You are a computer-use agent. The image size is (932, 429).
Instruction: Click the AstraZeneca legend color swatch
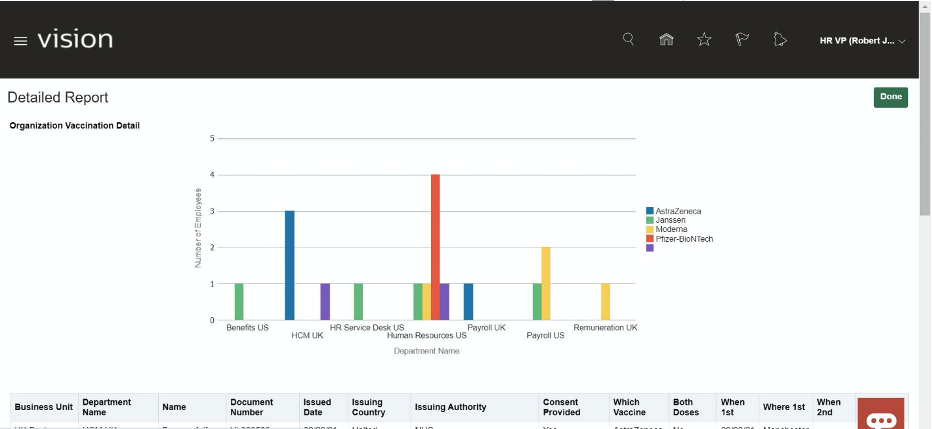tap(650, 211)
